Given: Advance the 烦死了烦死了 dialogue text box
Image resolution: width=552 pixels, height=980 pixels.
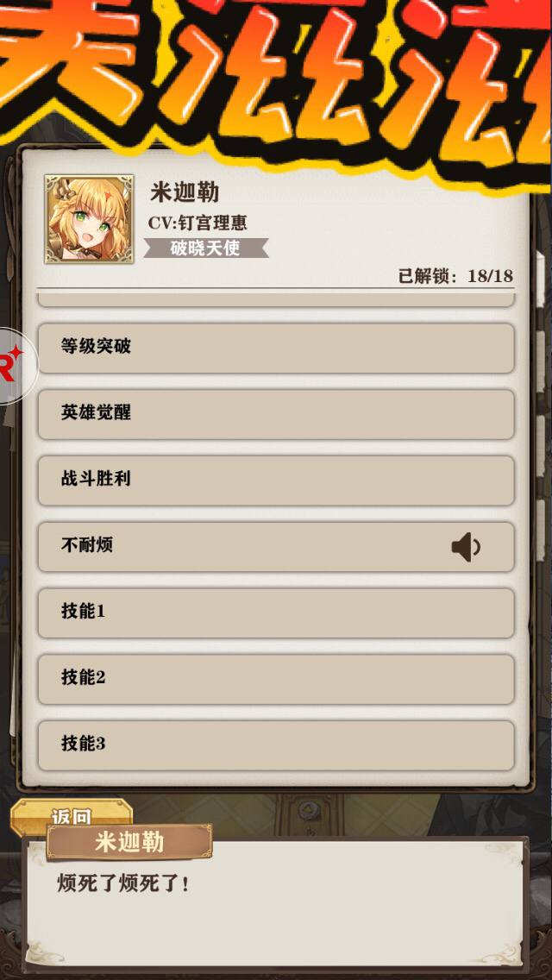Looking at the screenshot, I should 276,905.
